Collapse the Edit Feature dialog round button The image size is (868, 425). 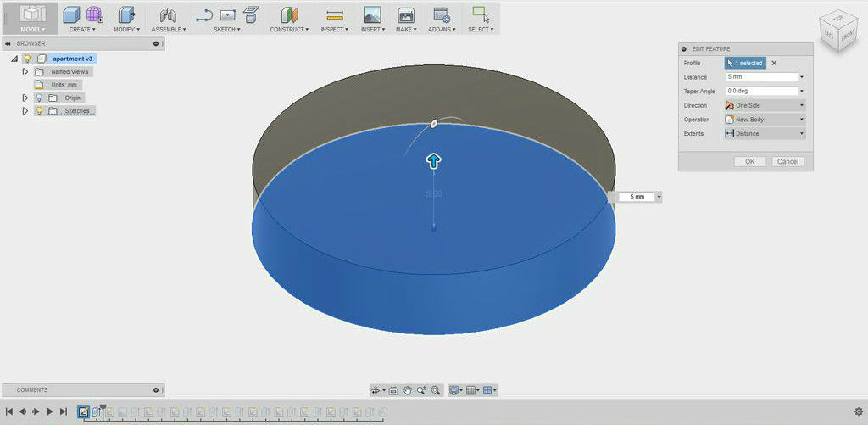click(685, 49)
